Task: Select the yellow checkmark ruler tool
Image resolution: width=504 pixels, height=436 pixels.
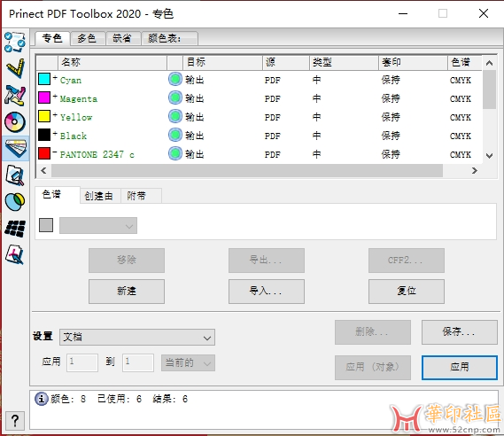Action: click(15, 68)
